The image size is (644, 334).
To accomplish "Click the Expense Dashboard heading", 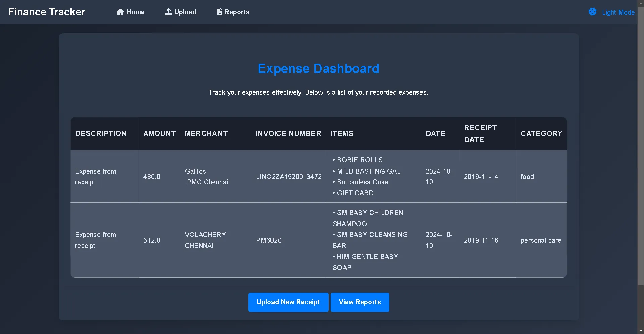I will tap(318, 68).
